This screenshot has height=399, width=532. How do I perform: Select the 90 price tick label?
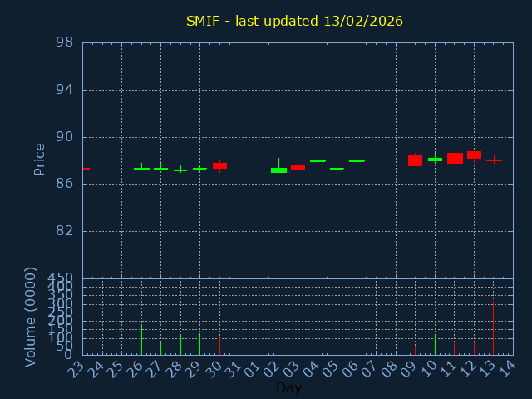click(65, 137)
